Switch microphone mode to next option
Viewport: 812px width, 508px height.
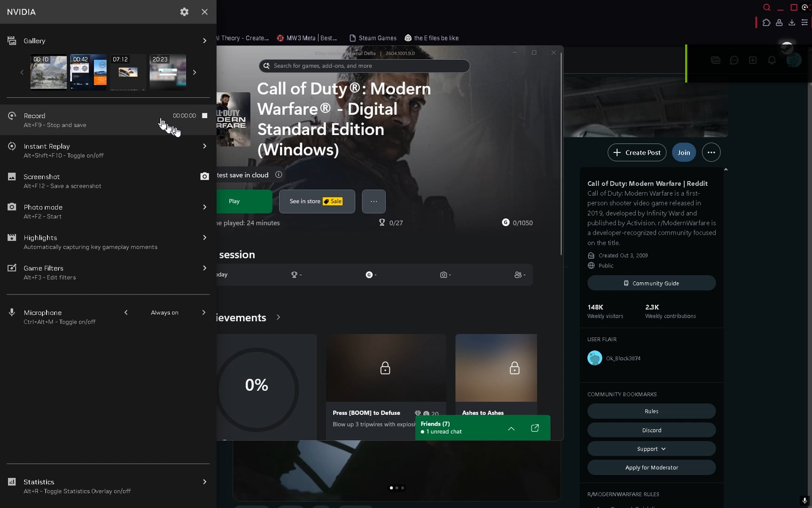click(x=203, y=312)
